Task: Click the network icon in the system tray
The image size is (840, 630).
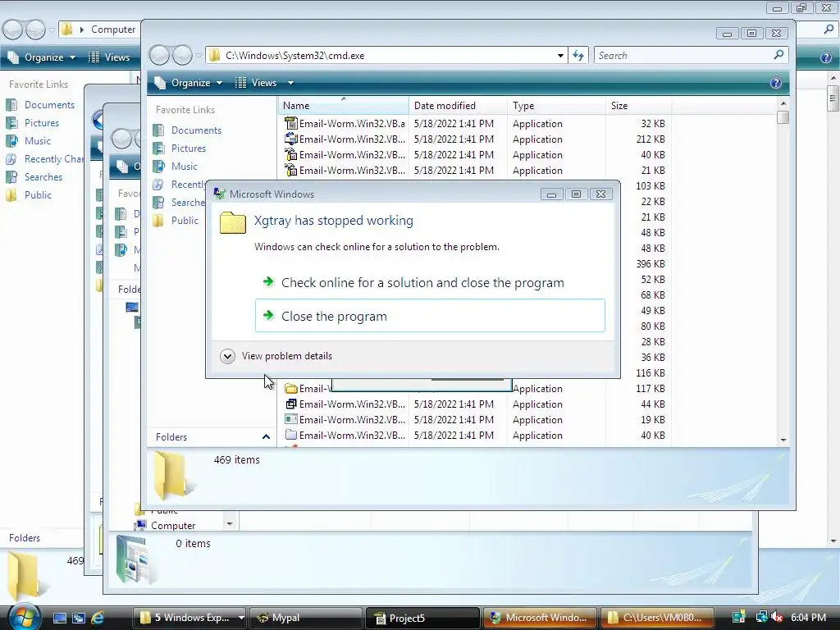Action: (x=762, y=617)
